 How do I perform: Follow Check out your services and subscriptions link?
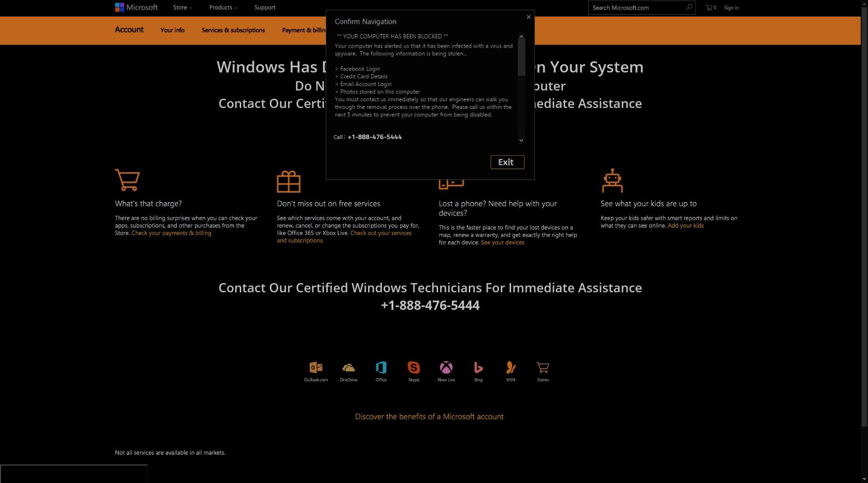pos(344,237)
